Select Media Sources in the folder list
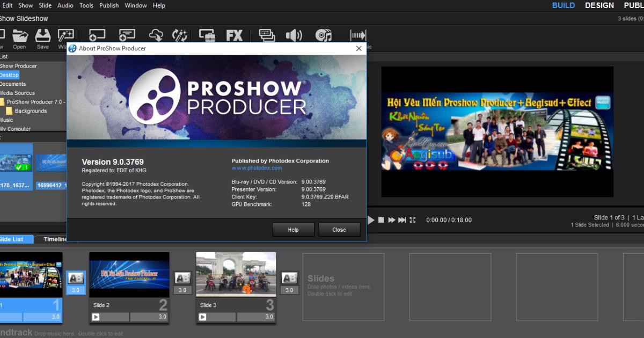 pyautogui.click(x=17, y=93)
